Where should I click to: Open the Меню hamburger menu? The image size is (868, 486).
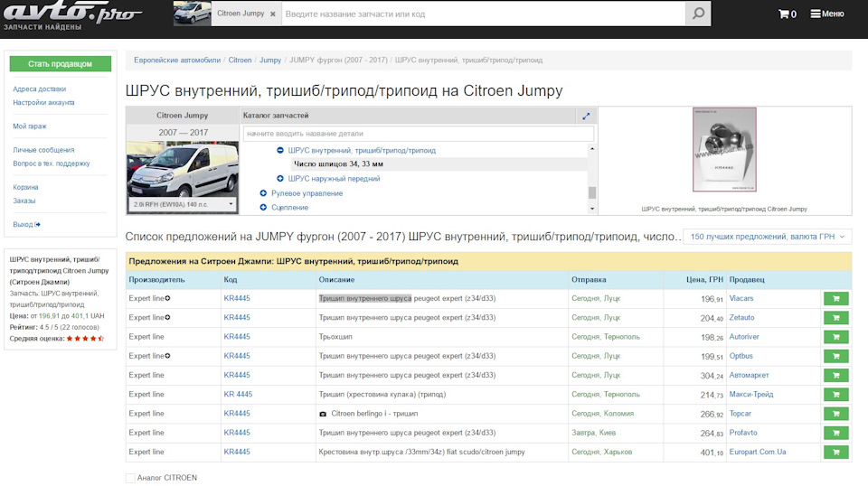pos(827,14)
